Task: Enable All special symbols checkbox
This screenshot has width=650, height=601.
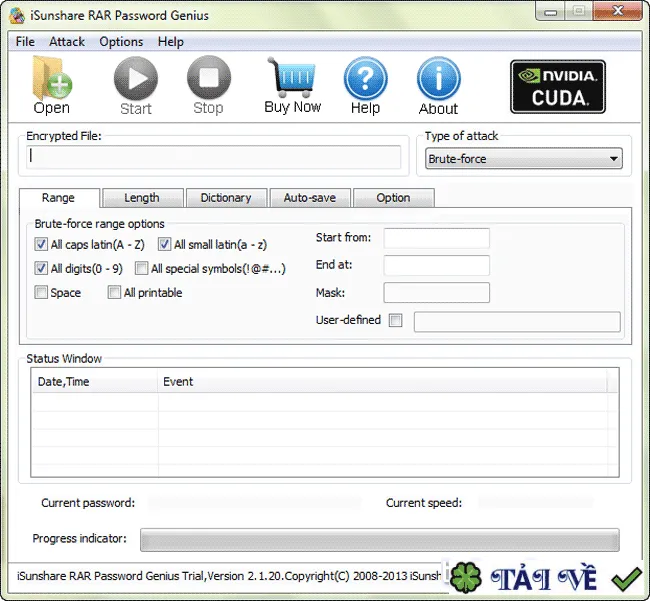Action: [x=141, y=268]
